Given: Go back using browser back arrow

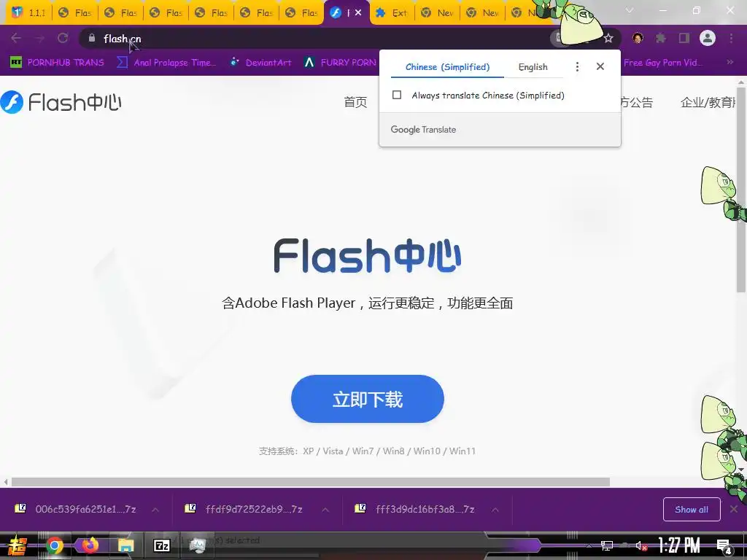Looking at the screenshot, I should [x=16, y=38].
